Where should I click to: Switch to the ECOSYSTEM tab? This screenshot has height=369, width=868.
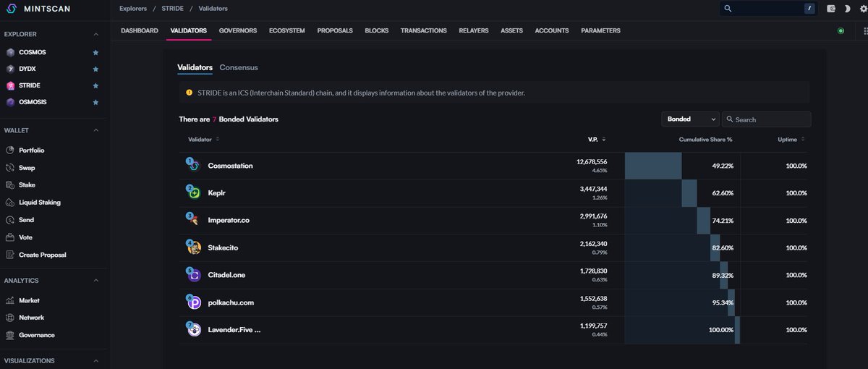[x=286, y=31]
